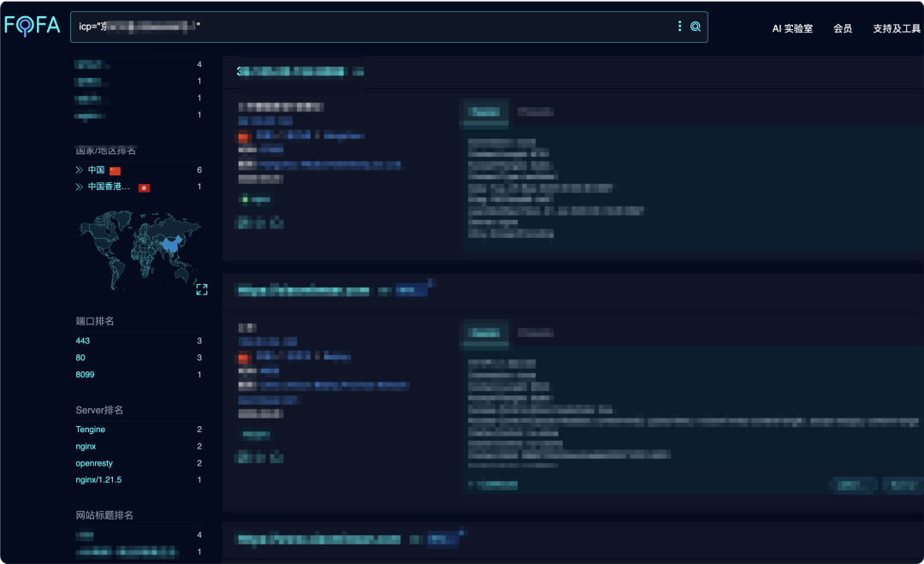The width and height of the screenshot is (924, 564).
Task: Click the Server排名 heading
Action: click(x=99, y=410)
